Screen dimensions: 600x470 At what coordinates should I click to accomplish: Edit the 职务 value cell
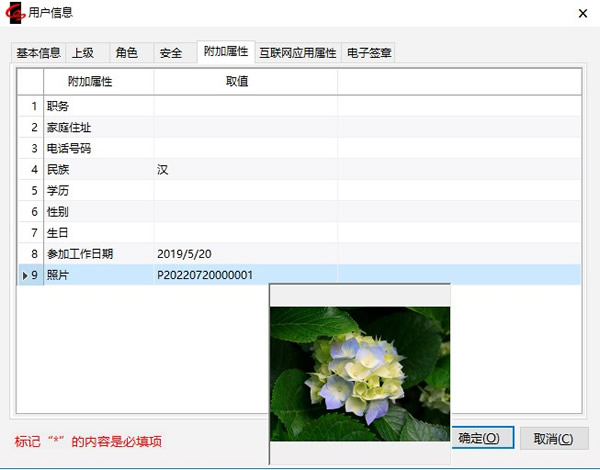[245, 106]
